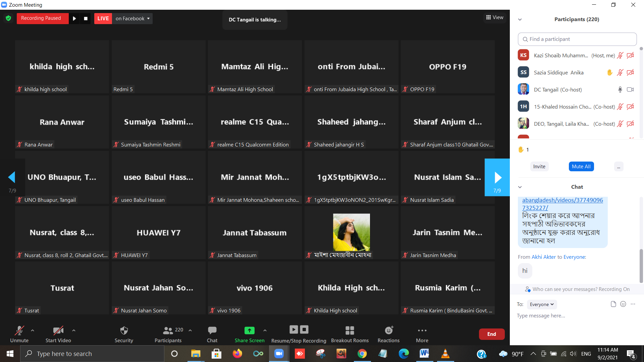Select the video tile with profile photo

(x=351, y=233)
